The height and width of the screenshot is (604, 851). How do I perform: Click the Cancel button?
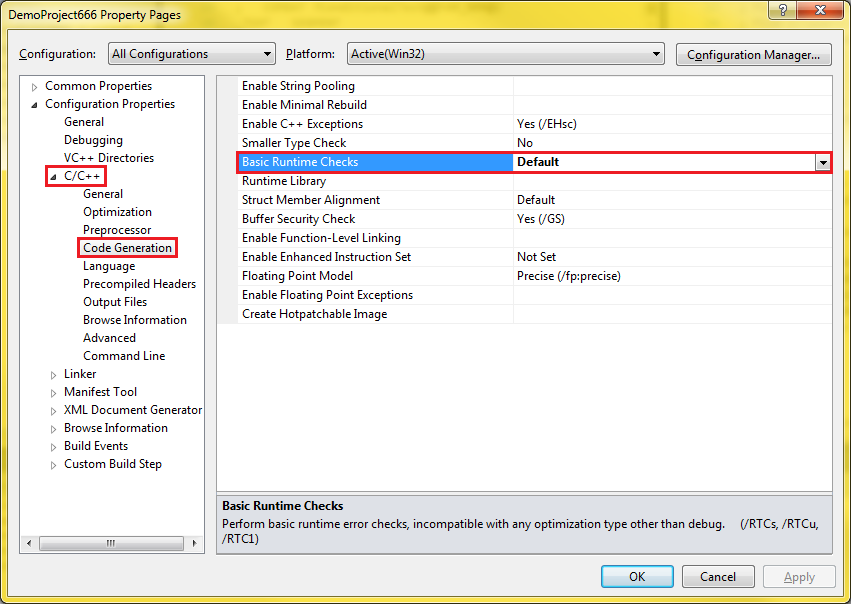(x=717, y=577)
